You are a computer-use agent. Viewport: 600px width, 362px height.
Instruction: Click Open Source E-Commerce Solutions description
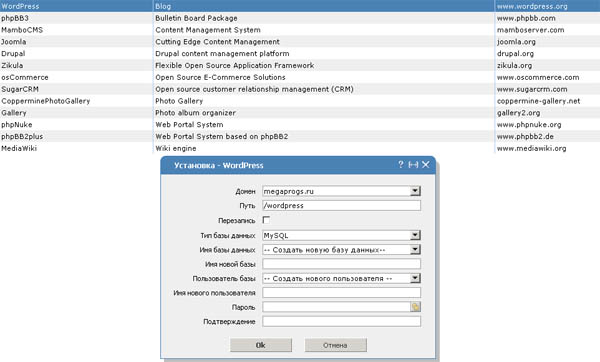pyautogui.click(x=220, y=77)
